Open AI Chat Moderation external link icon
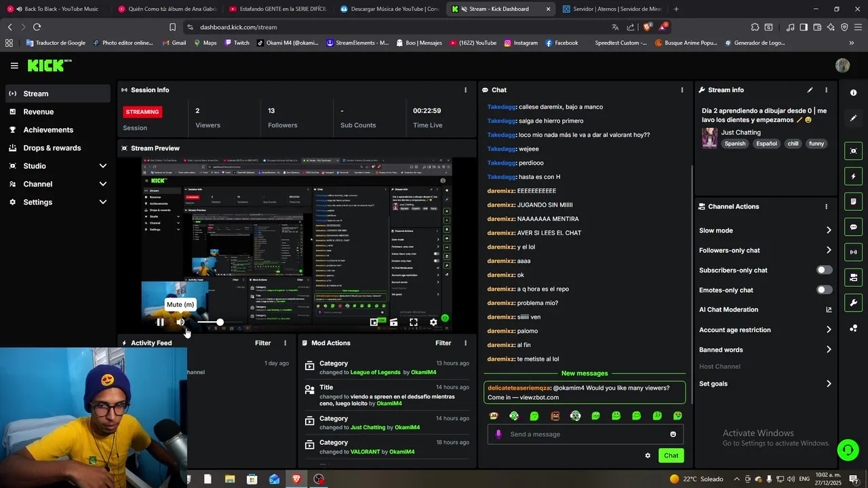The height and width of the screenshot is (488, 868). (x=829, y=310)
